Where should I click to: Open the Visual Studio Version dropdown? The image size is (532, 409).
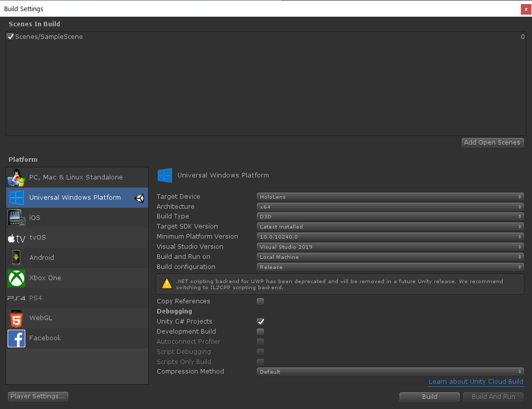(x=390, y=247)
